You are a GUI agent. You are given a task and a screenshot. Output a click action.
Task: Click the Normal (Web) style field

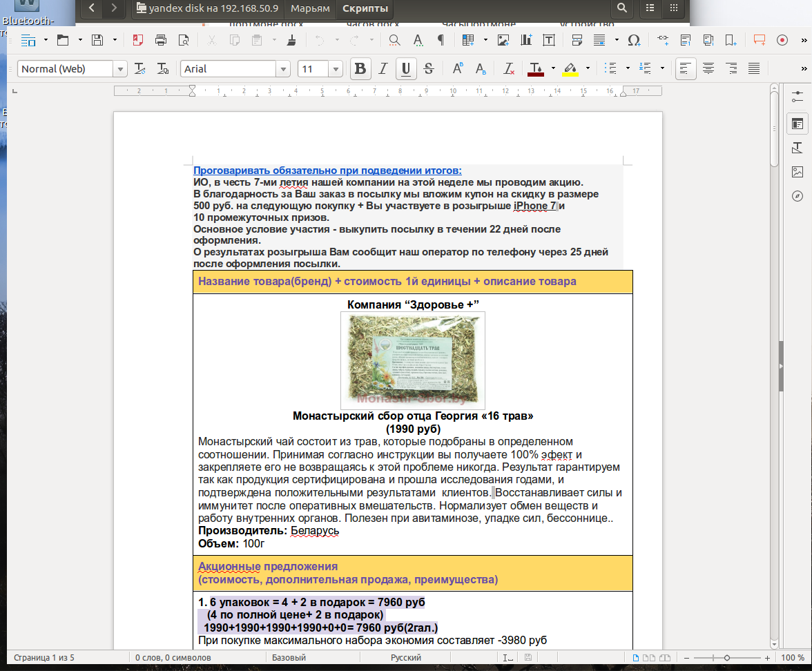(65, 69)
